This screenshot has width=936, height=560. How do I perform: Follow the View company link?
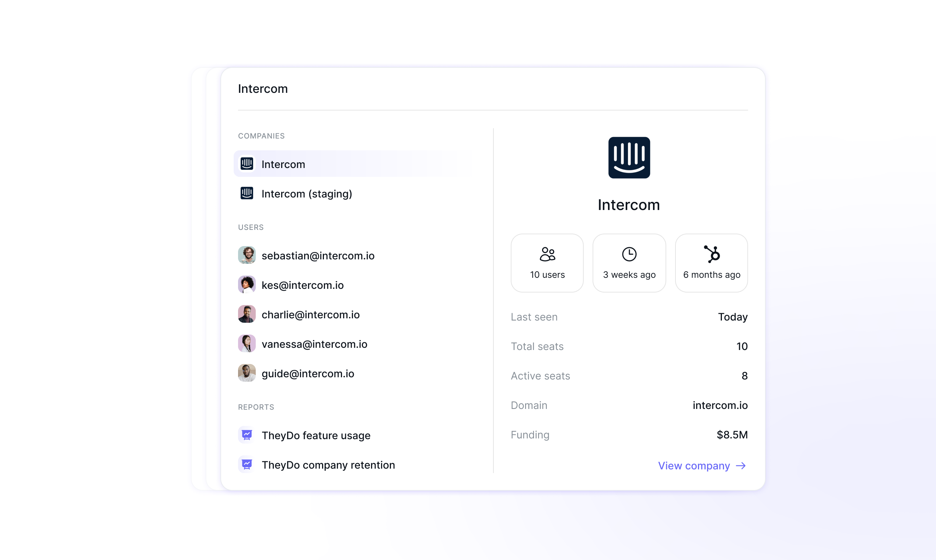pyautogui.click(x=702, y=466)
